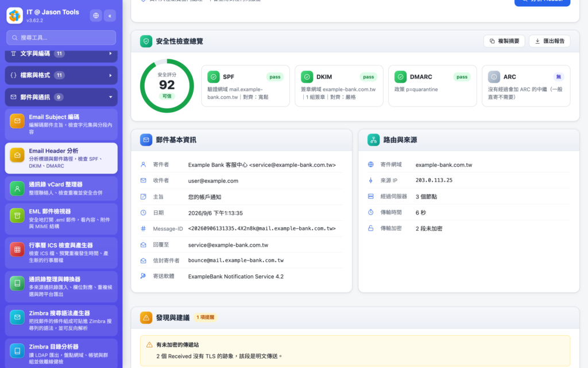This screenshot has width=588, height=368.
Task: Click the 寄送軟體 wrench icon
Action: pos(143,276)
